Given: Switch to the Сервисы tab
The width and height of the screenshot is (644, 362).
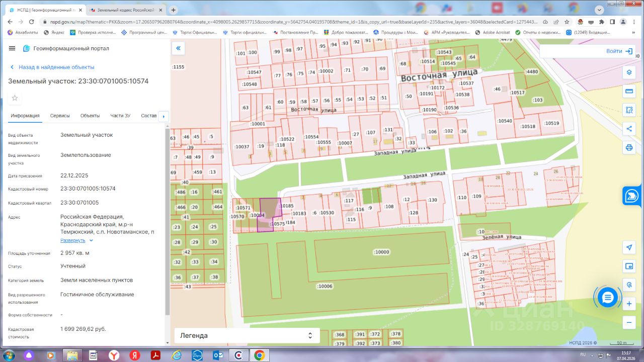Looking at the screenshot, I should (60, 116).
